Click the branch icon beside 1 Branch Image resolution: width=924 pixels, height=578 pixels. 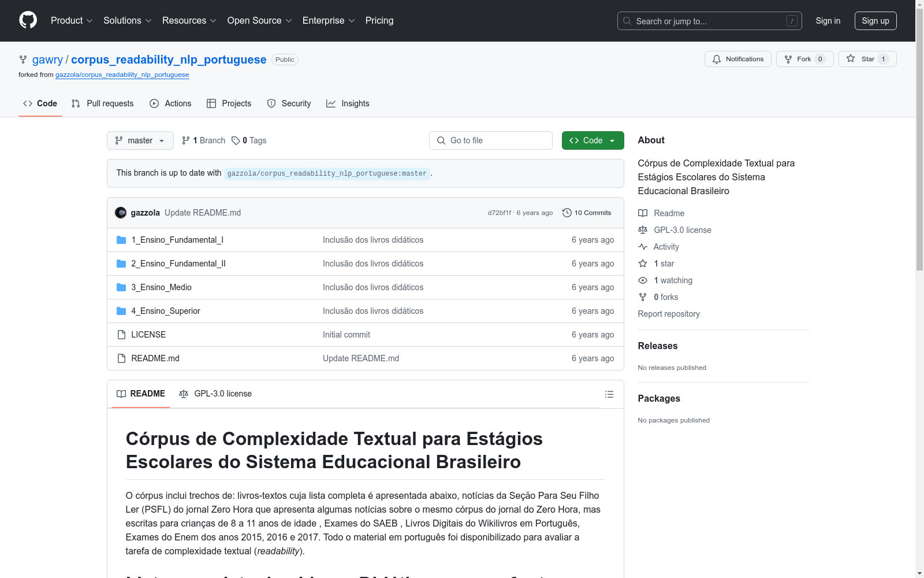[186, 140]
